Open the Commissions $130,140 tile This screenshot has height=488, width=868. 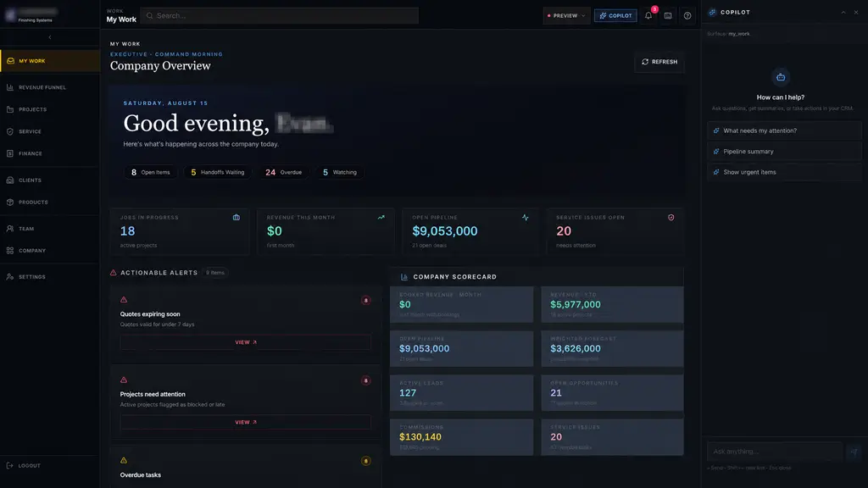462,437
